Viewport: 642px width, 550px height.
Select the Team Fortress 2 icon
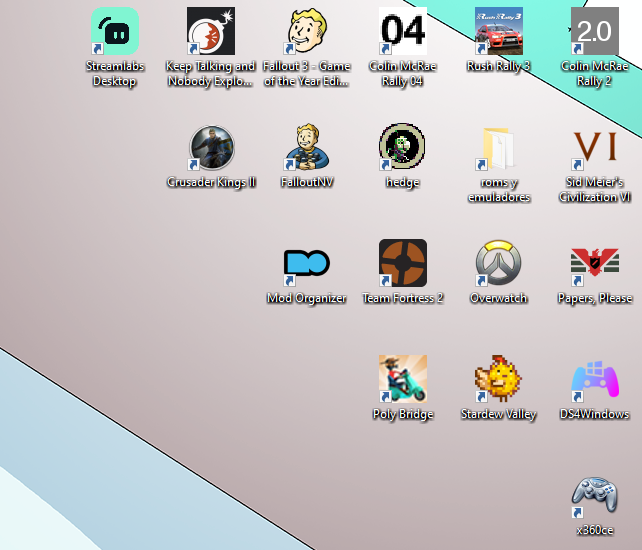403,263
